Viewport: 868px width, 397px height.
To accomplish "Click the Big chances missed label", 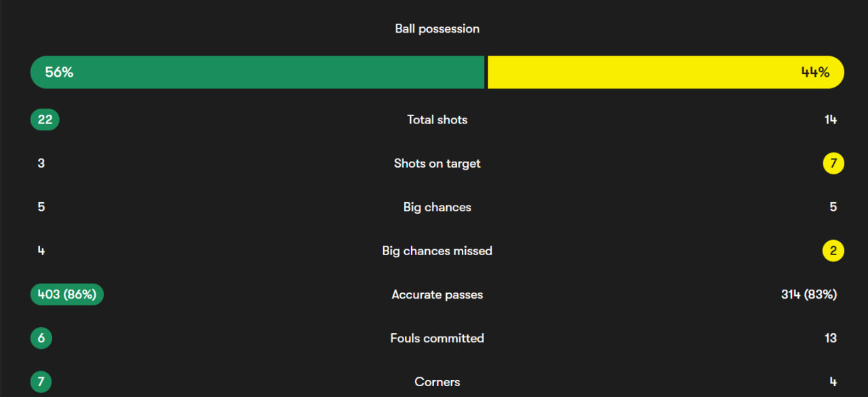I will (437, 251).
